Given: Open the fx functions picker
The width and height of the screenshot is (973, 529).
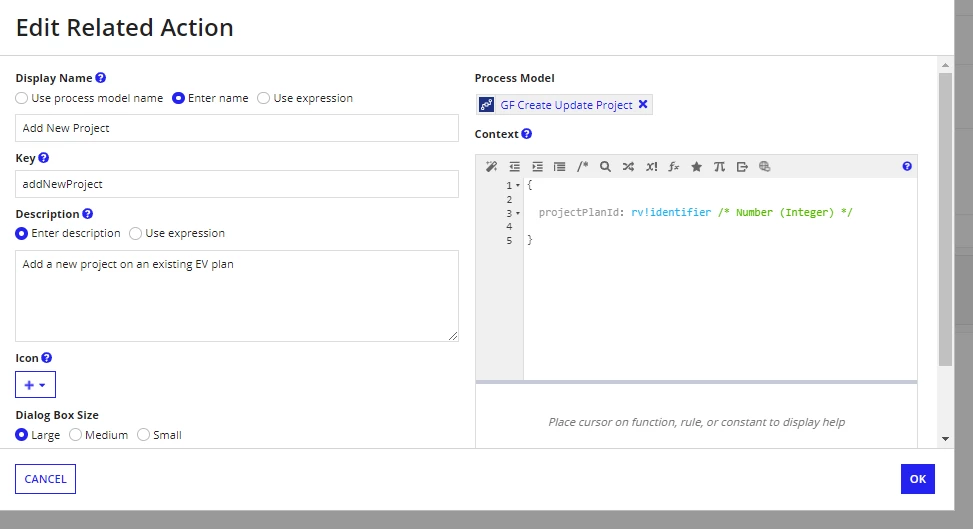Looking at the screenshot, I should [674, 166].
